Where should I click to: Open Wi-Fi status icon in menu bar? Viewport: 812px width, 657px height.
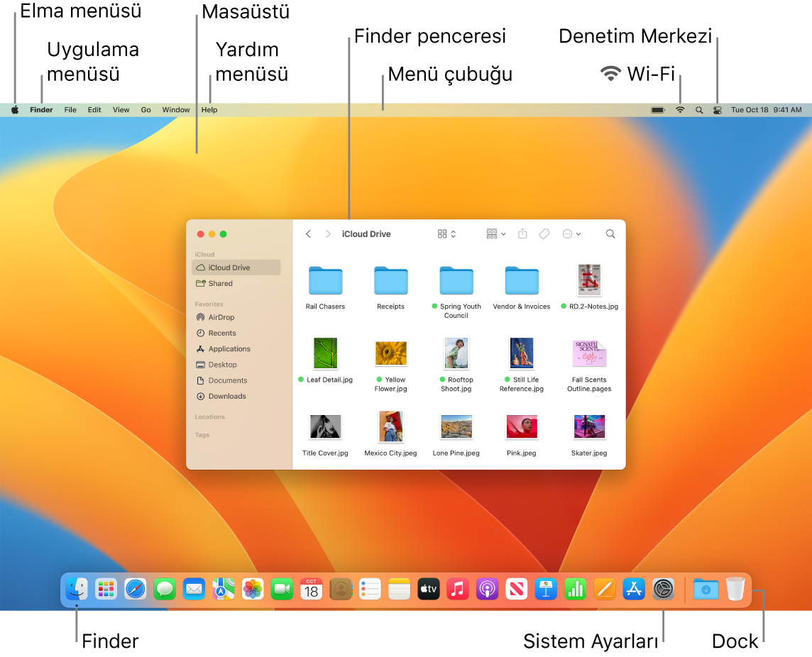point(680,110)
